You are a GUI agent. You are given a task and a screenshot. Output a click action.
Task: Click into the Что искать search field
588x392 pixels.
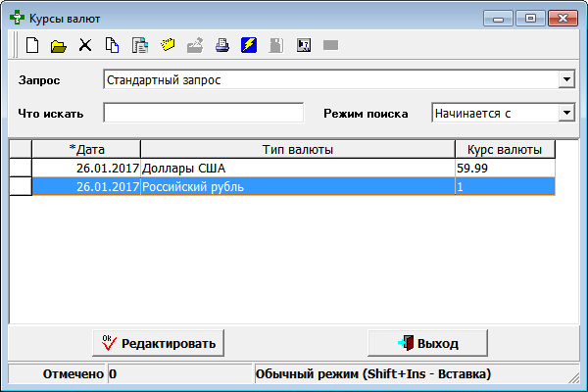click(x=204, y=113)
